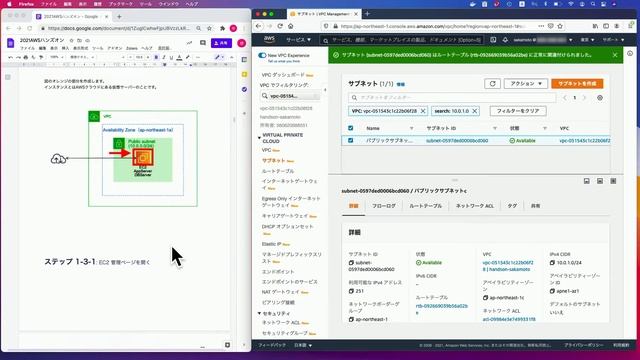Open subnet table preferences gear

point(600,98)
